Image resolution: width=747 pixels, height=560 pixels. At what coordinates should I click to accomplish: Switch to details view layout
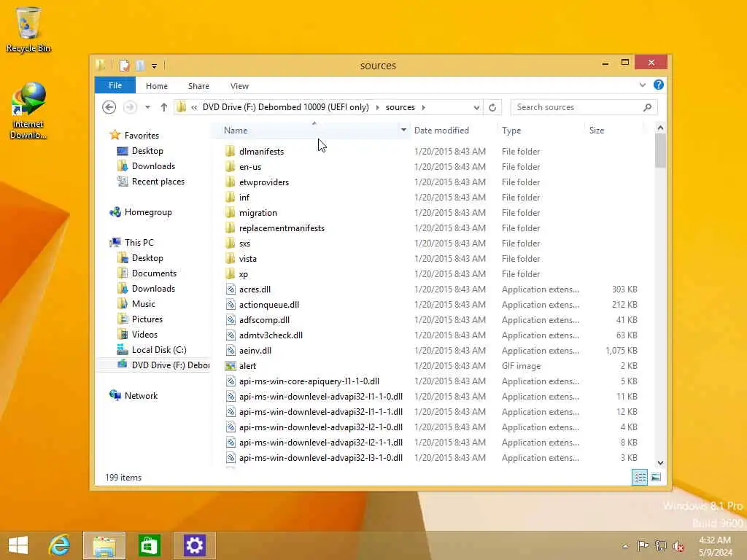[x=639, y=477]
